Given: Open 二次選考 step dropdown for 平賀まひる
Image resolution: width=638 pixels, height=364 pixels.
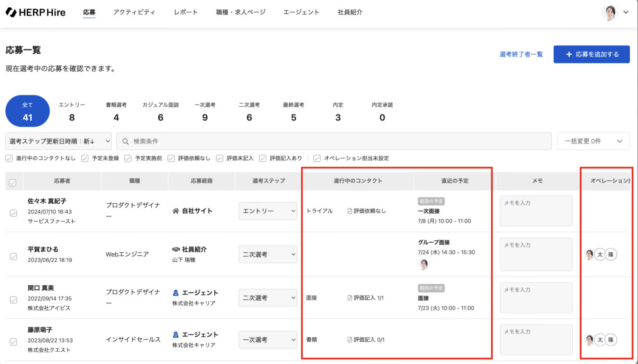Looking at the screenshot, I should [x=268, y=254].
